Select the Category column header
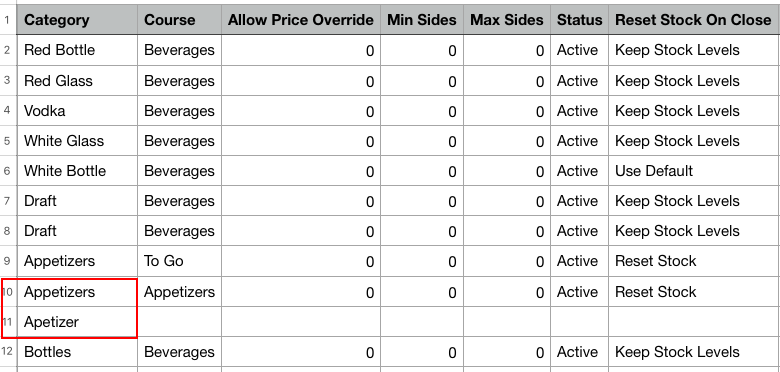 [x=78, y=20]
